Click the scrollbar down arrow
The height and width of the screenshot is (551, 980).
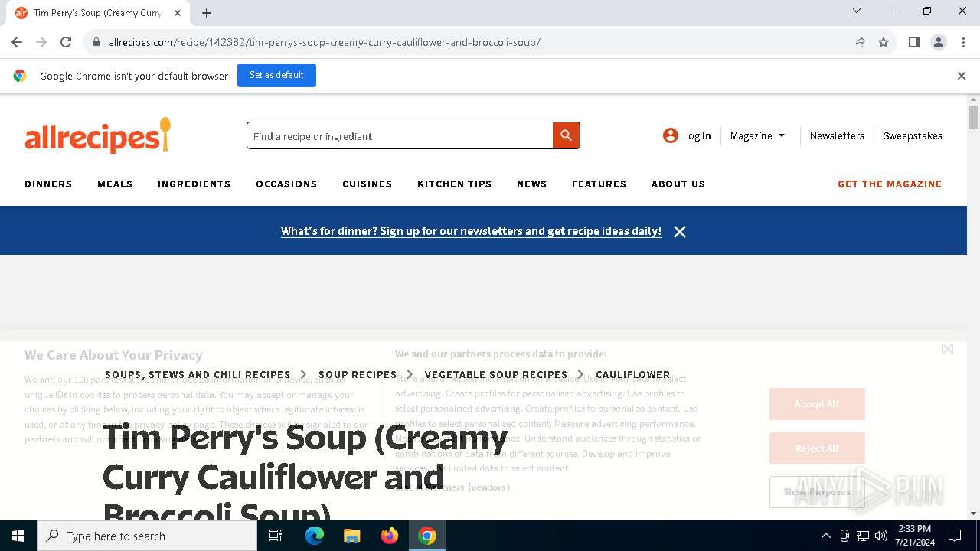pos(973,514)
